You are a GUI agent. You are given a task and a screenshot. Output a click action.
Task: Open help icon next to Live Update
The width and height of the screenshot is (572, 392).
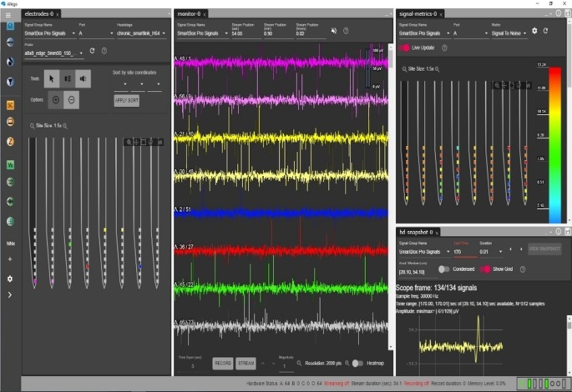click(444, 48)
